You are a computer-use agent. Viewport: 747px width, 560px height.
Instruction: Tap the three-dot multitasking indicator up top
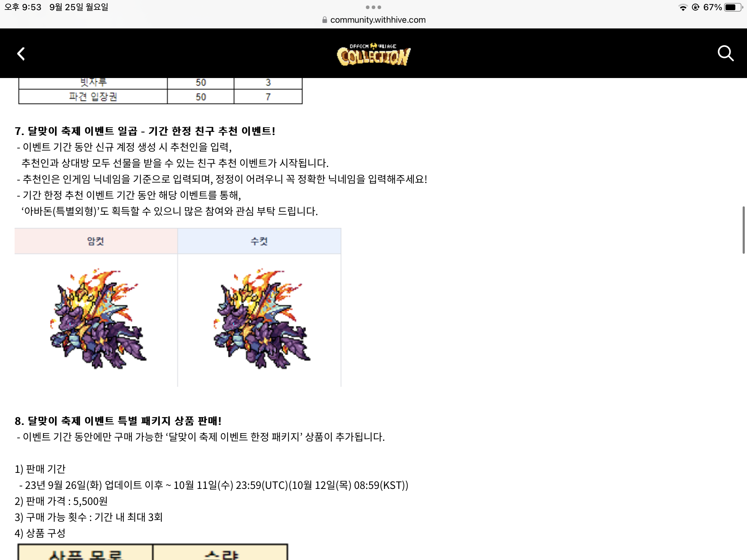coord(373,7)
